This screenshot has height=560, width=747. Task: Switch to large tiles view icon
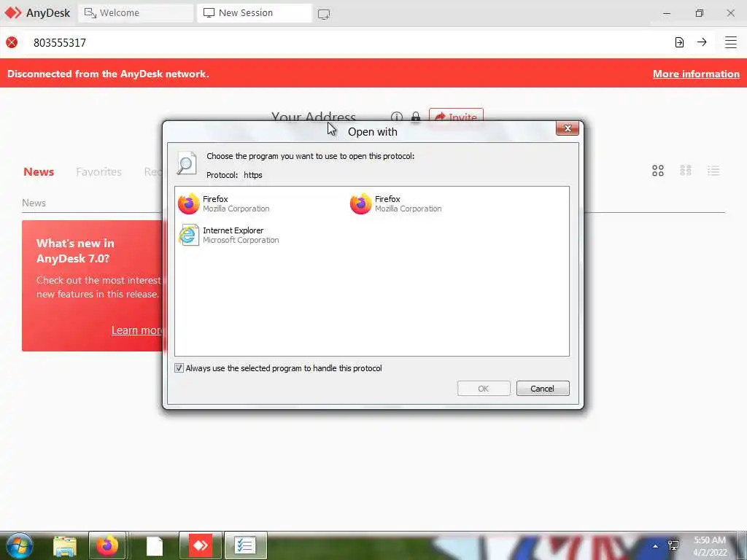tap(658, 171)
